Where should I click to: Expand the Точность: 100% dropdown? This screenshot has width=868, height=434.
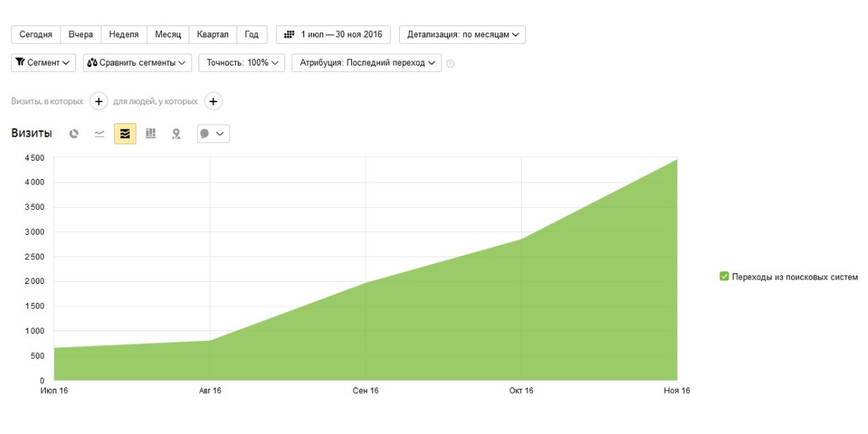241,63
